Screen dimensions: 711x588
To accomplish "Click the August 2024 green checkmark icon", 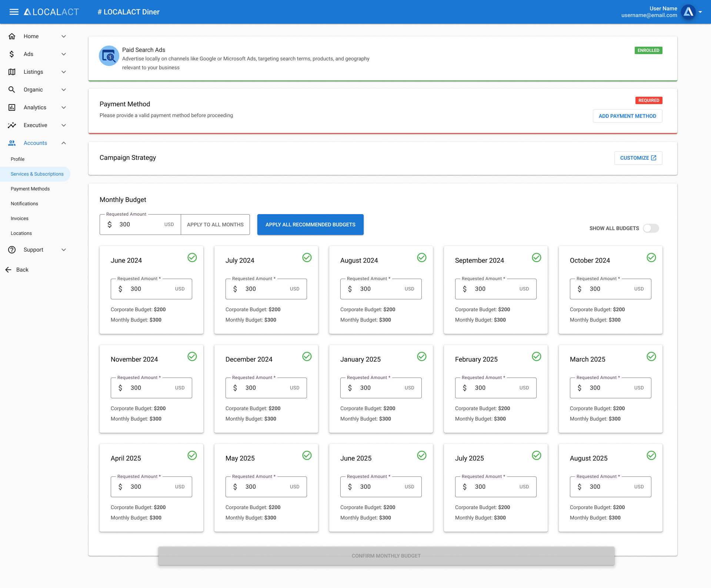I will (422, 258).
